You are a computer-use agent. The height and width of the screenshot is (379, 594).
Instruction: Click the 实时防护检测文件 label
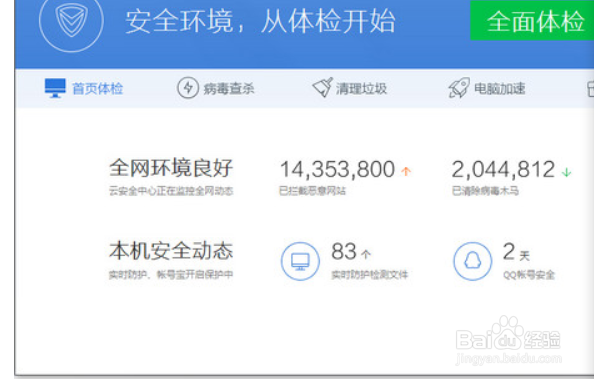coord(369,274)
